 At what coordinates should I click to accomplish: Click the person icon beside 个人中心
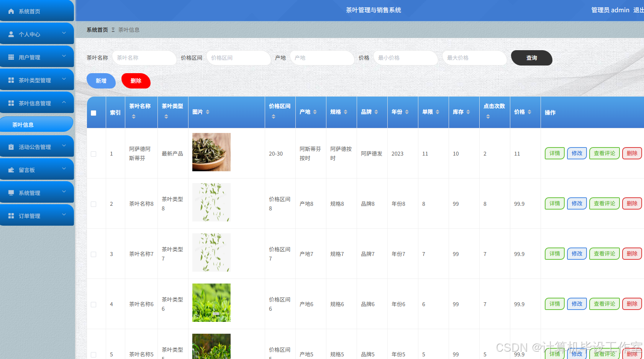(11, 34)
